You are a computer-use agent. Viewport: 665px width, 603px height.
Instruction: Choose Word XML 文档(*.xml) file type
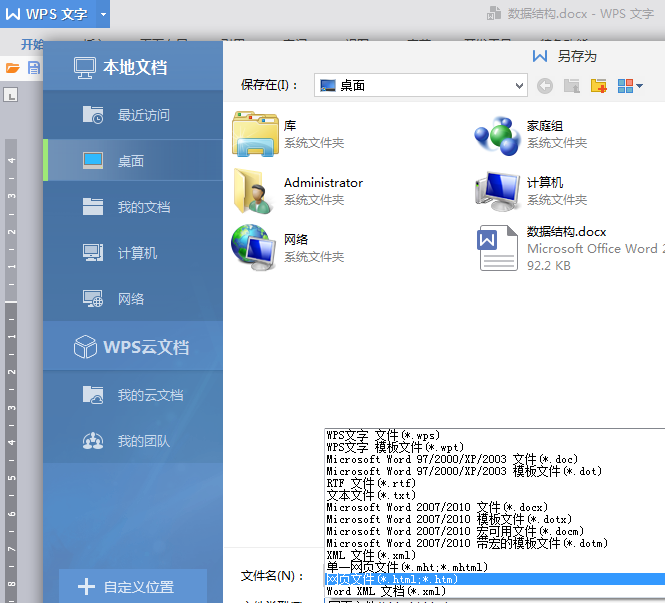[495, 591]
